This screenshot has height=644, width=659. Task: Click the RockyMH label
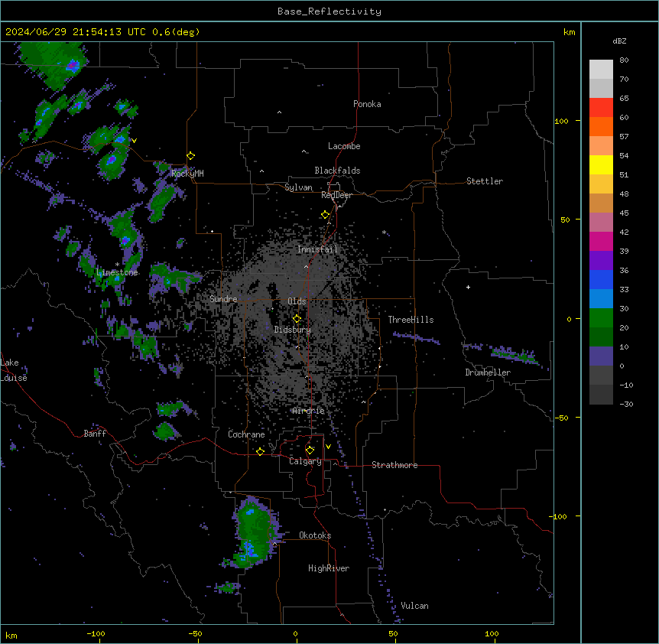pos(187,174)
